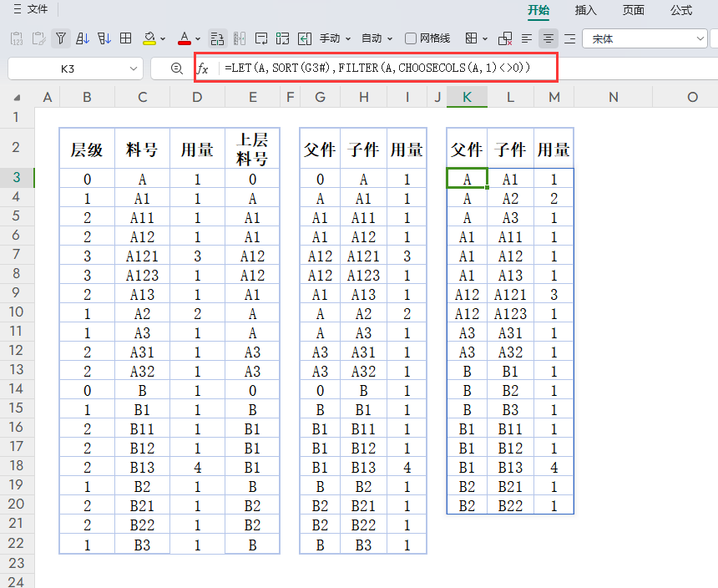Image resolution: width=718 pixels, height=588 pixels.
Task: Click the K3 name box
Action: (x=68, y=68)
